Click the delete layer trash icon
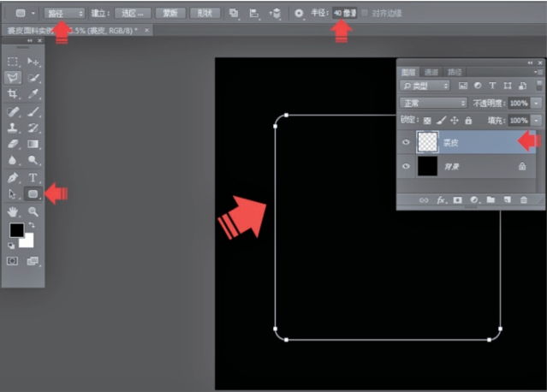 tap(524, 199)
